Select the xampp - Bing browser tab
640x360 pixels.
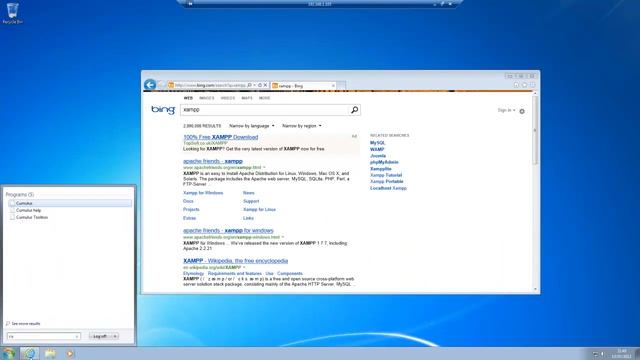point(303,86)
